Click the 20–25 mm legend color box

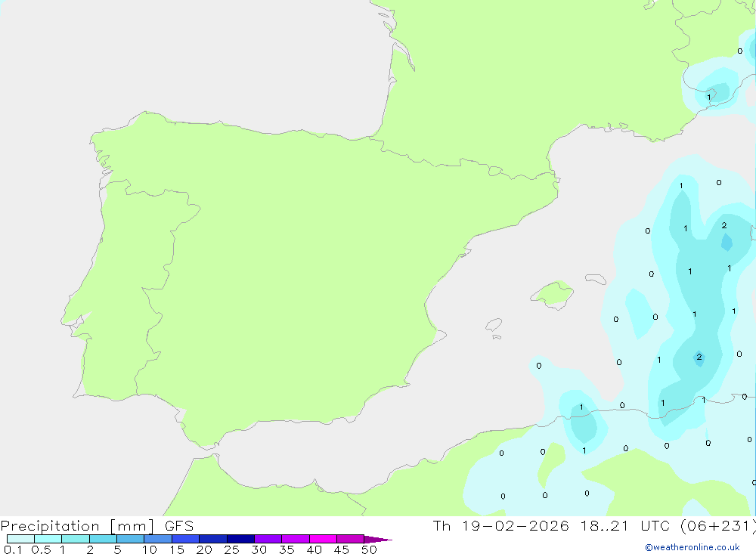tap(213, 539)
